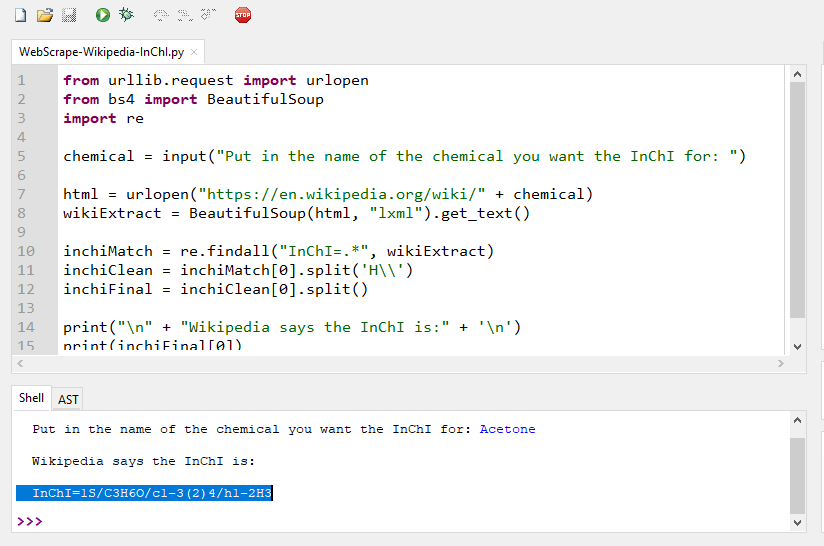Viewport: 824px width, 546px height.
Task: Click the New file icon
Action: tap(20, 15)
